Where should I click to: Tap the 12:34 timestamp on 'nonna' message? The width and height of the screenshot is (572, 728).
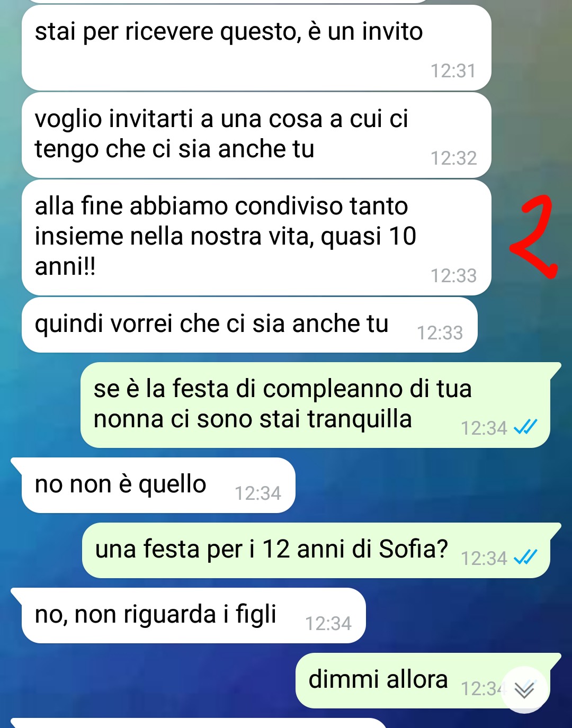click(484, 428)
